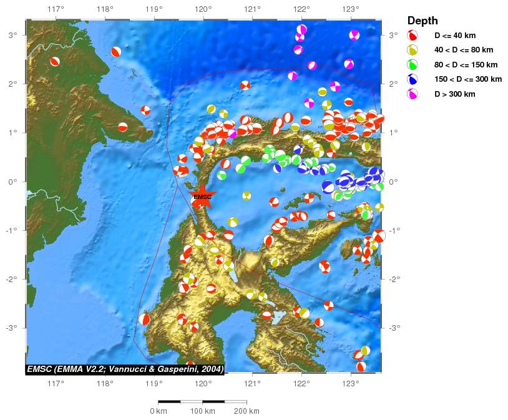Click the "80 < D <= 150 km" legend label
Viewport: 508px width, 420px height.
coord(467,64)
